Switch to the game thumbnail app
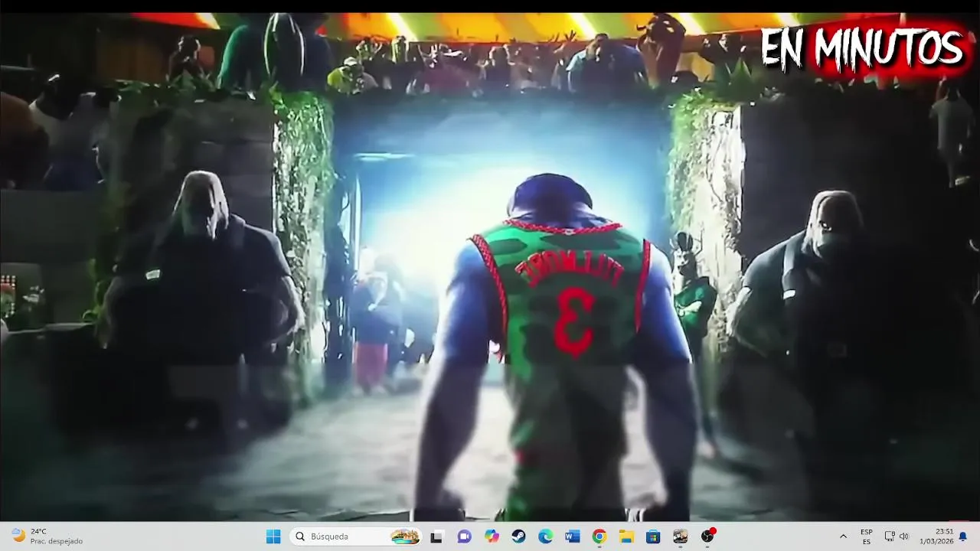980x551 pixels. [x=680, y=536]
